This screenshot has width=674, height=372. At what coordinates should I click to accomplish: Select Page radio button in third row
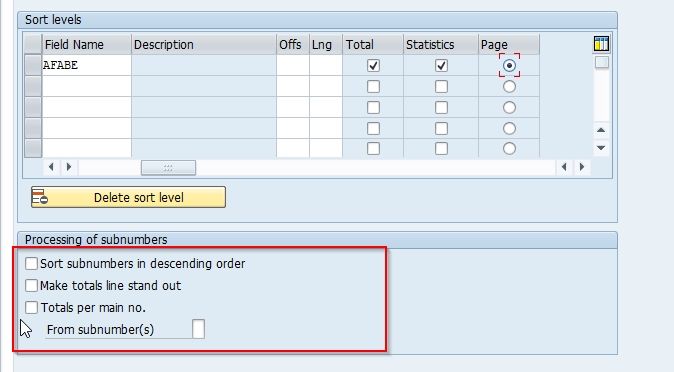509,107
